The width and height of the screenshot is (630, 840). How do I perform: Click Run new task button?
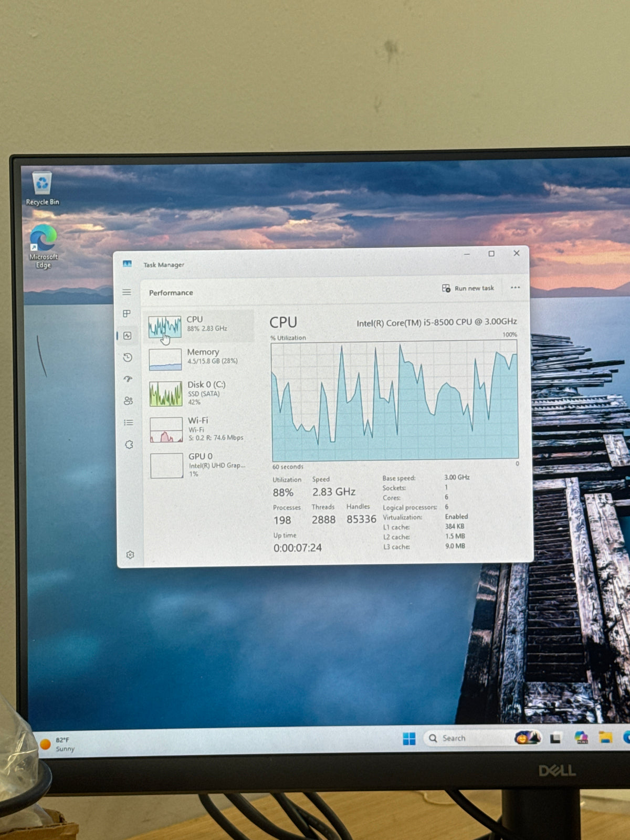coord(468,288)
